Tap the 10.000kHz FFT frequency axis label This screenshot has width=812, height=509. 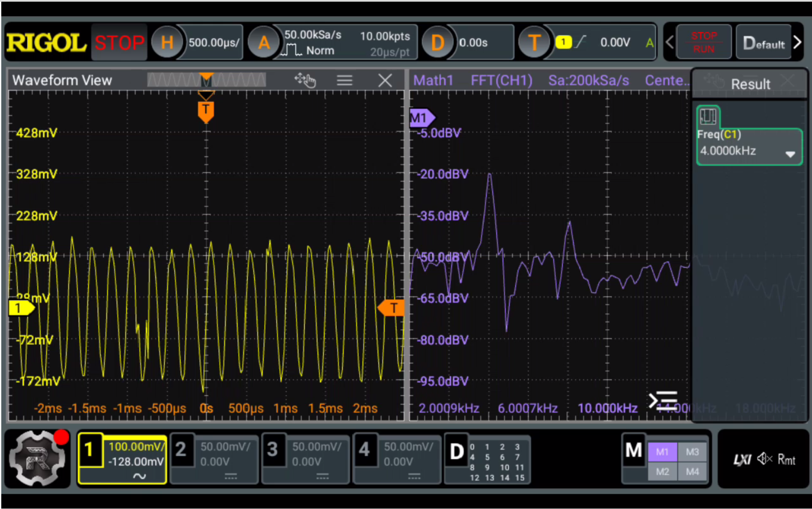608,408
